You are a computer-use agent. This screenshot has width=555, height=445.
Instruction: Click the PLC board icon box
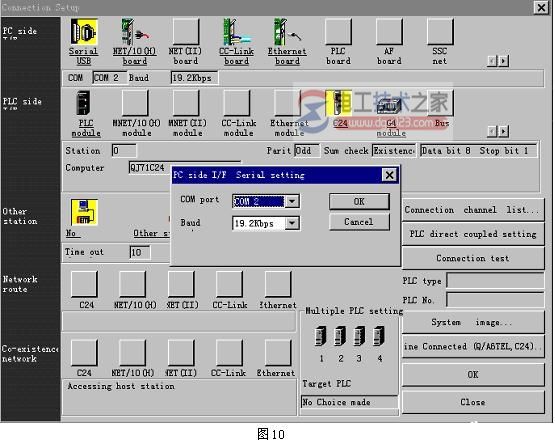click(338, 32)
